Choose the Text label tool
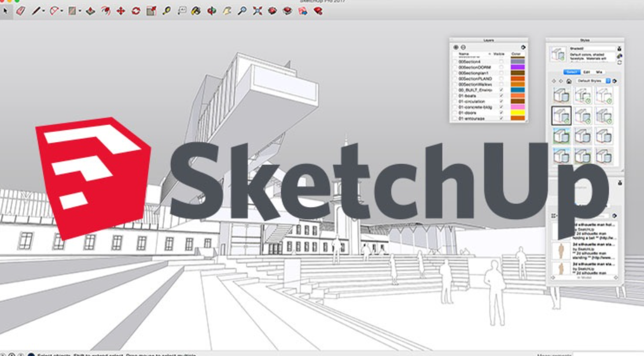The image size is (644, 356). tap(182, 11)
